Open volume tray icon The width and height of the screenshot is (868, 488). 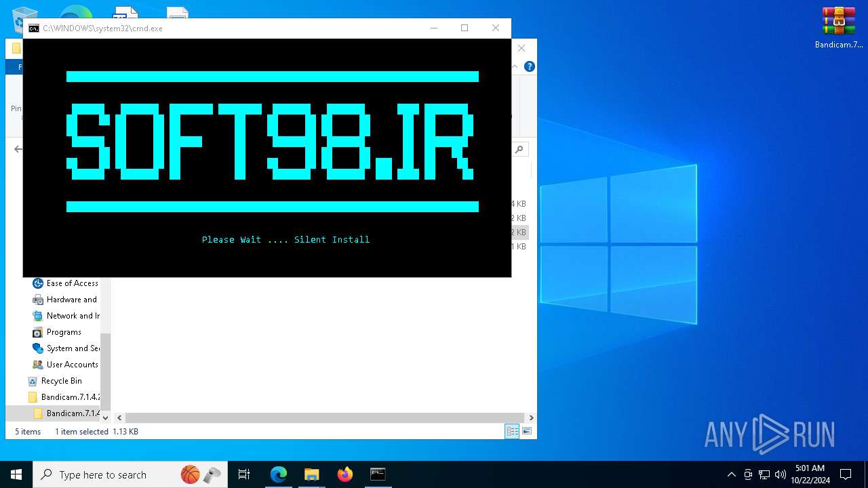[x=781, y=474]
